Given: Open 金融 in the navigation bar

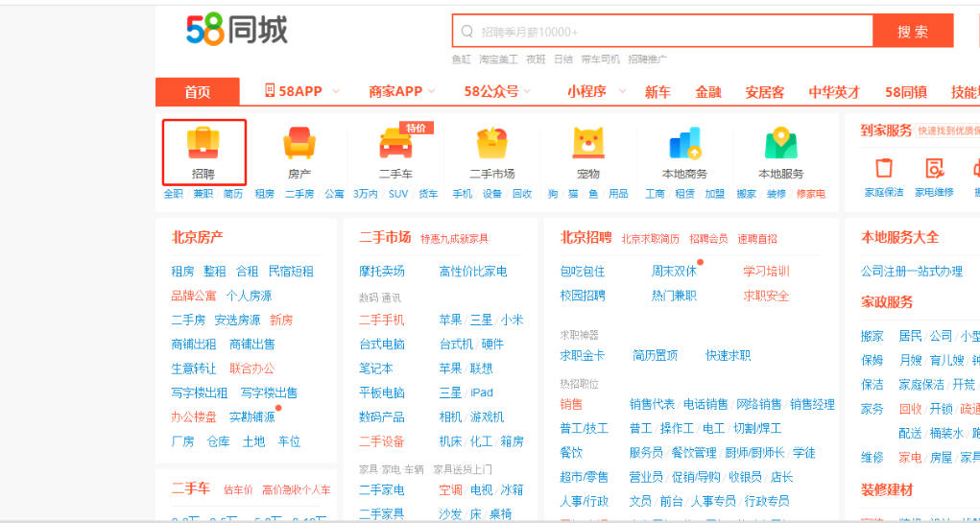Looking at the screenshot, I should pos(708,92).
